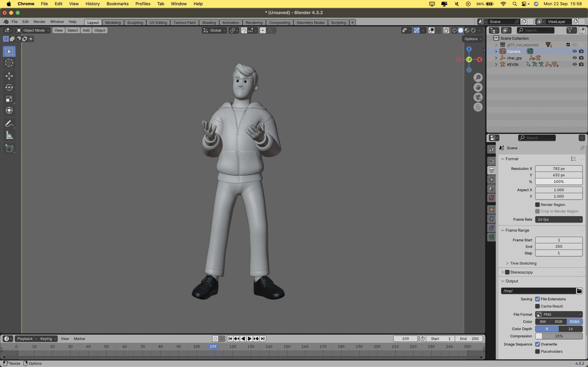
Task: Uncheck the glTF_not_exported collection checkbox
Action: (x=568, y=44)
